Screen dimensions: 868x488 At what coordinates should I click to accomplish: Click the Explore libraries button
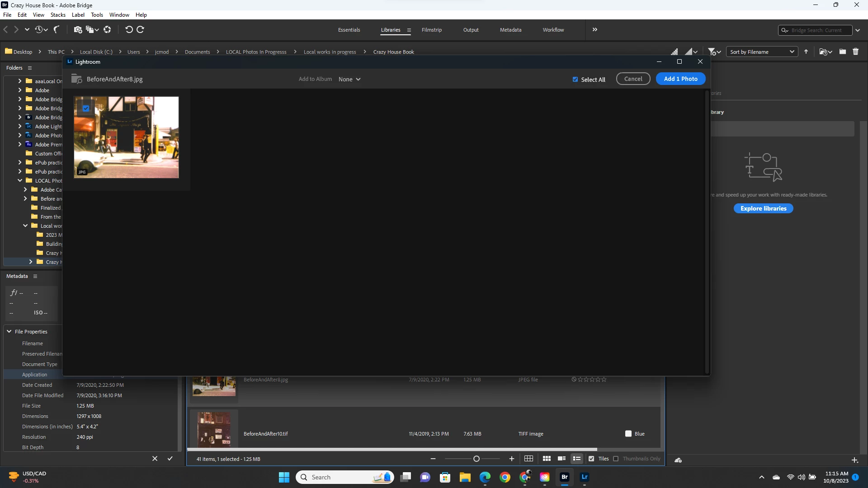(x=763, y=208)
